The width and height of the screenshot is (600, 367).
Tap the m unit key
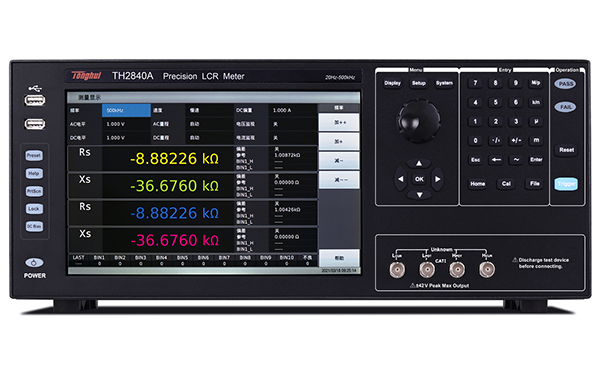click(536, 140)
